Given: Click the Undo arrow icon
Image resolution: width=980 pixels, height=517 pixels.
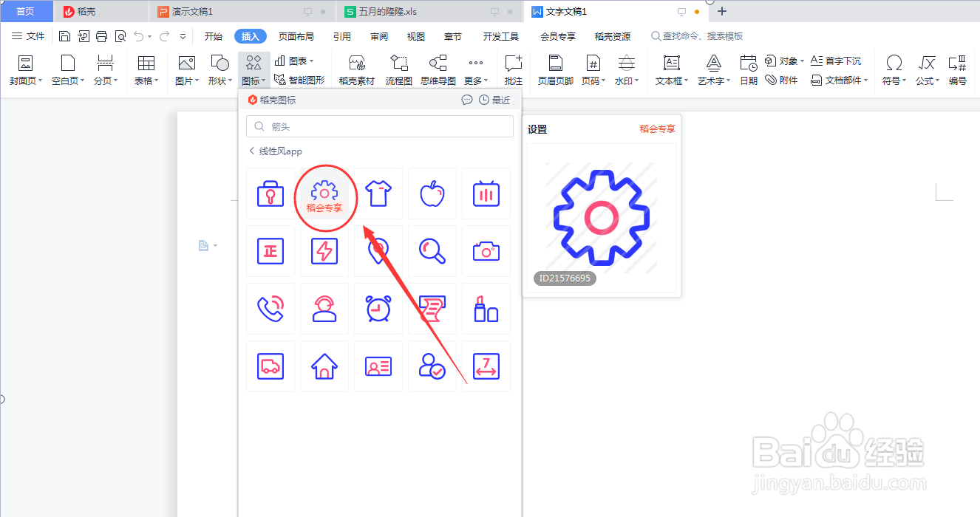Looking at the screenshot, I should click(138, 36).
